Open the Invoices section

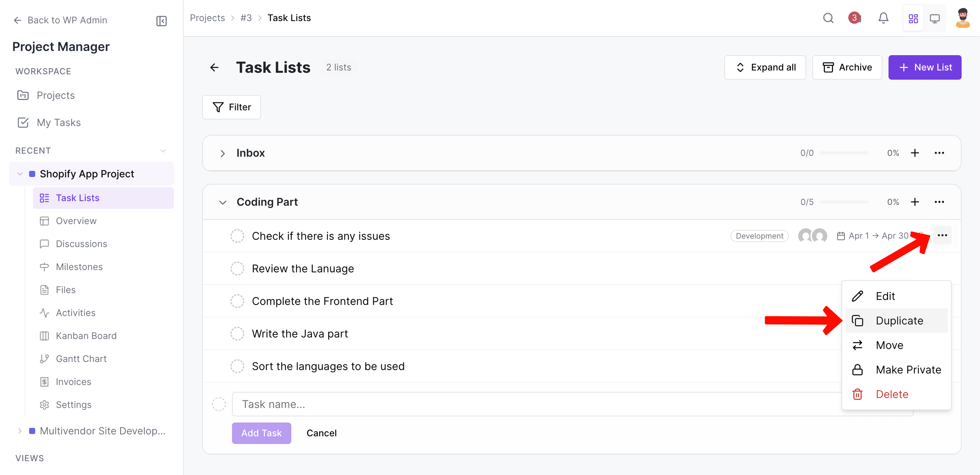tap(73, 382)
